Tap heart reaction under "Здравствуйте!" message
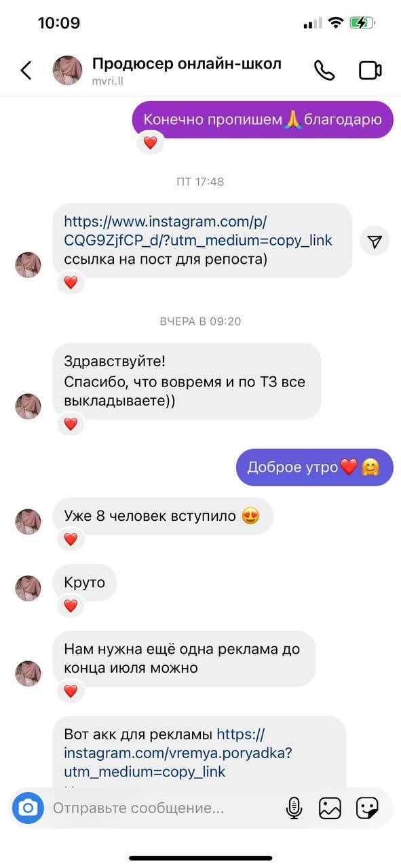The image size is (401, 868). pos(71,425)
